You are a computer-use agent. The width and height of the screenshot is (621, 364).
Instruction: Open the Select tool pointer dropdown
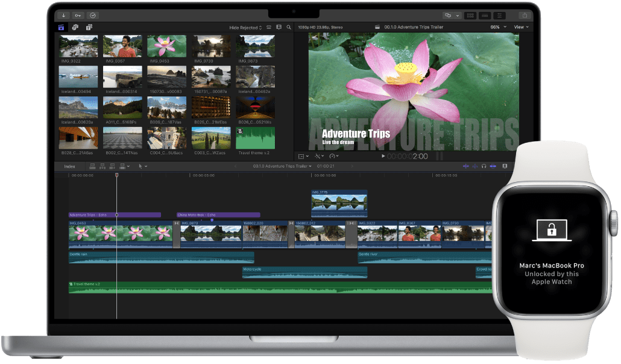coord(142,166)
